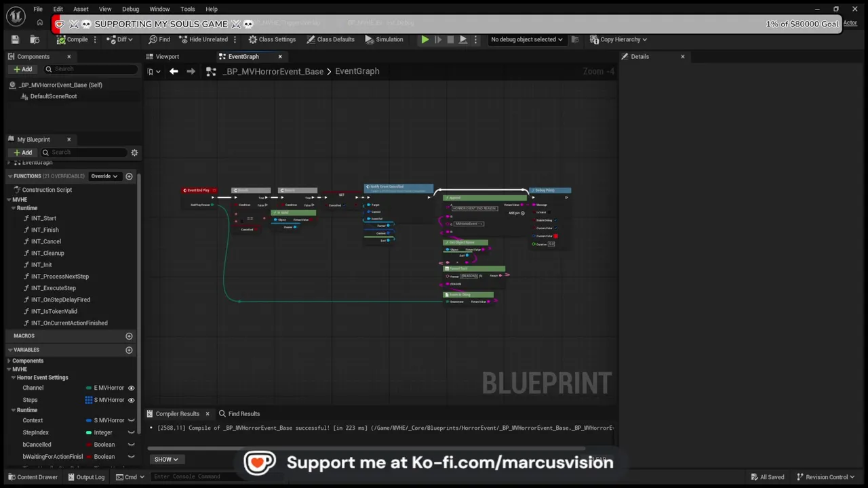Open My Blueprint settings gear

click(134, 152)
